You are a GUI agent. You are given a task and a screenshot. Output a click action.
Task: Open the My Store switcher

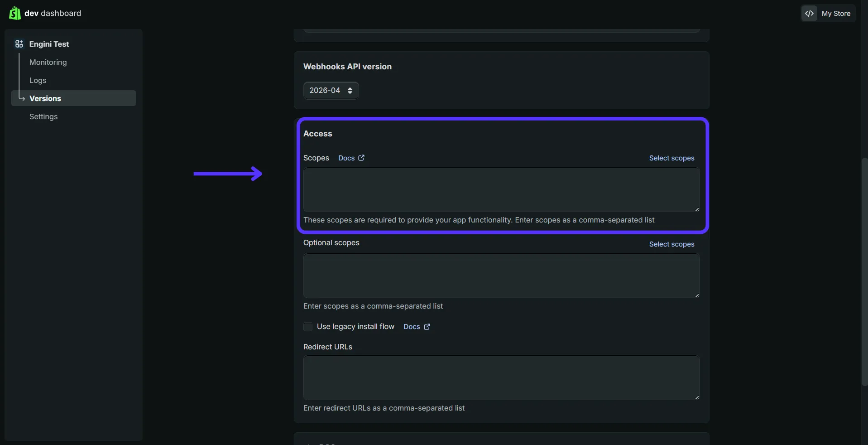(829, 14)
